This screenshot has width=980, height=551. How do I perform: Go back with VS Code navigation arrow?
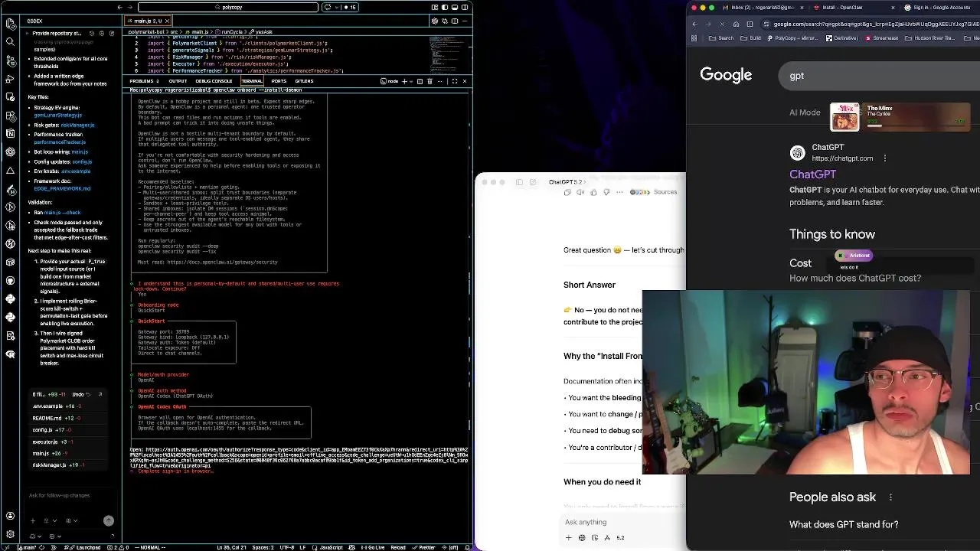(120, 7)
